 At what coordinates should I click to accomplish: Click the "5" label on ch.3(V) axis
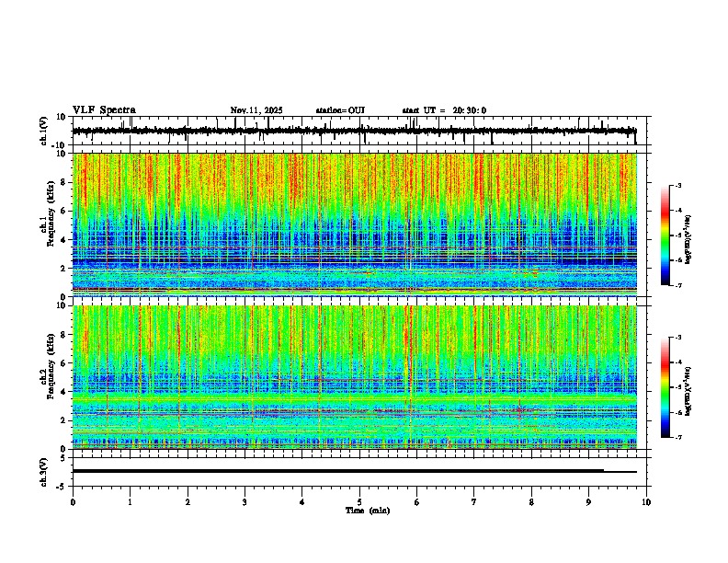[64, 458]
